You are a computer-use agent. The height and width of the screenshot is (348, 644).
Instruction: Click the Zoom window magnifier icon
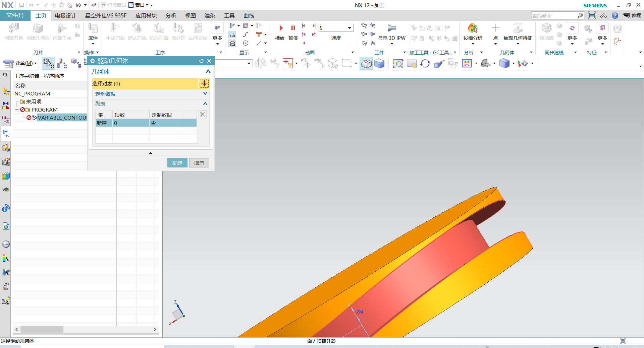398,63
